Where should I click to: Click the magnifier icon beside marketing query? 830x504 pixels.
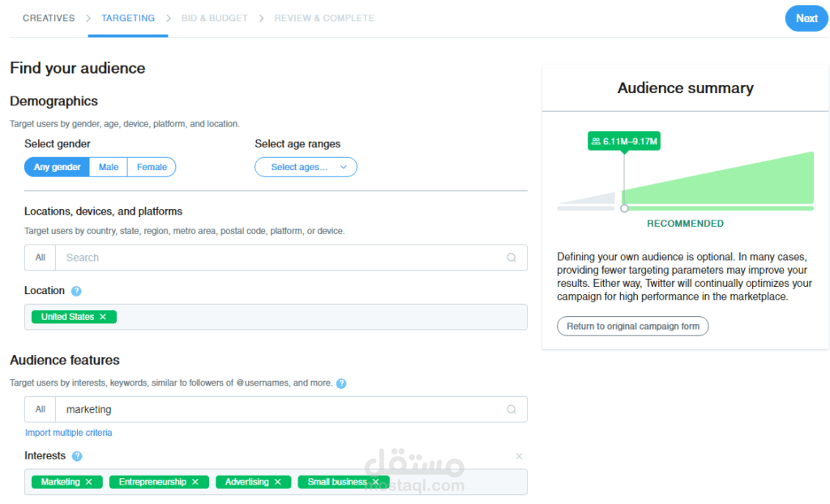click(x=511, y=409)
